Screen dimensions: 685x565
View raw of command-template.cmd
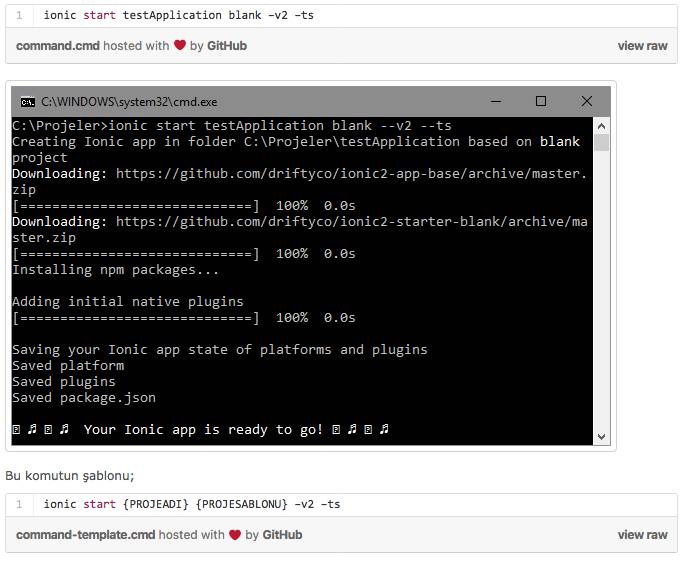click(x=642, y=535)
